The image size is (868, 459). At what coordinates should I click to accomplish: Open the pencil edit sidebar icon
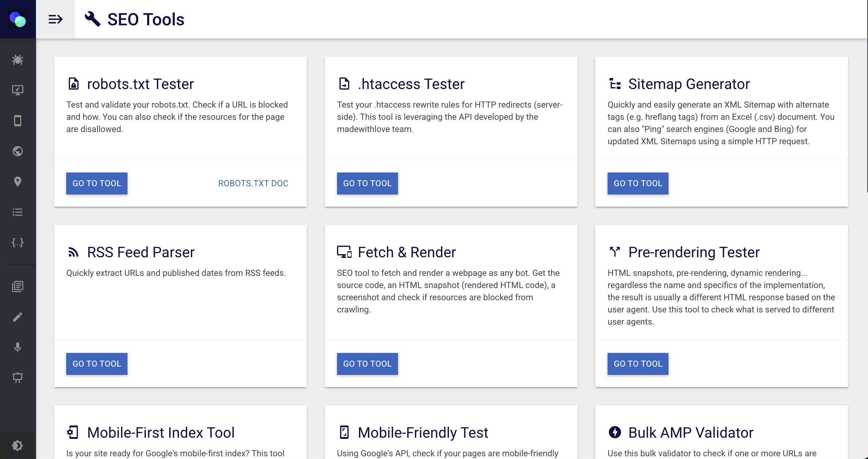pyautogui.click(x=17, y=317)
